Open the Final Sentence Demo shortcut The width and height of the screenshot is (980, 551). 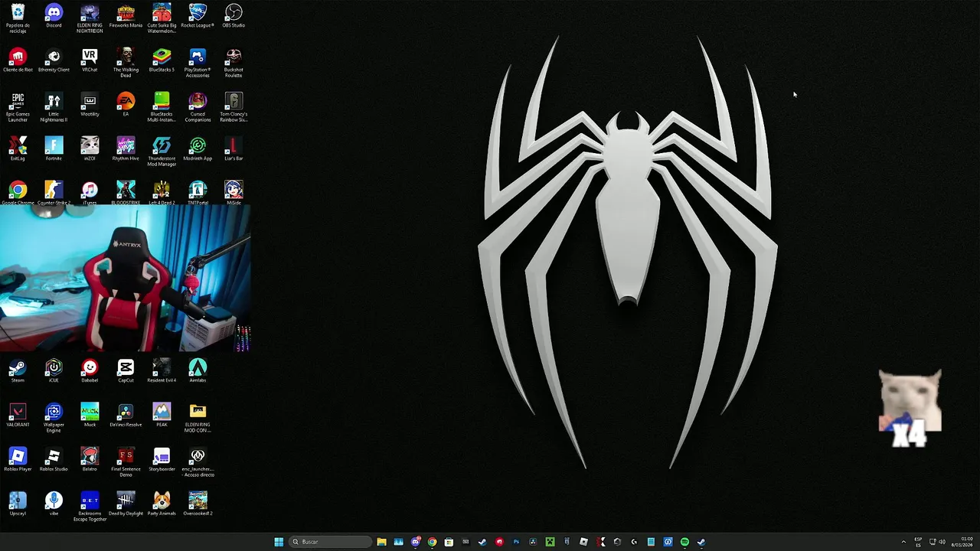pos(126,462)
